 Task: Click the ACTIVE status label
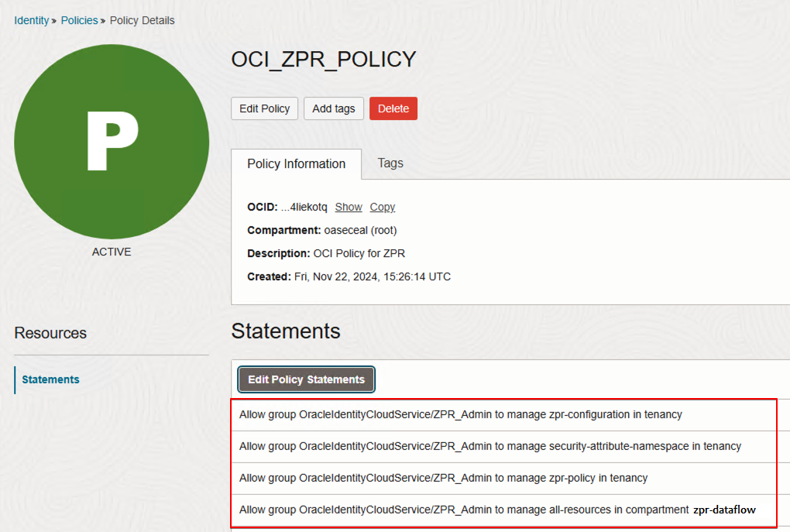click(x=112, y=252)
